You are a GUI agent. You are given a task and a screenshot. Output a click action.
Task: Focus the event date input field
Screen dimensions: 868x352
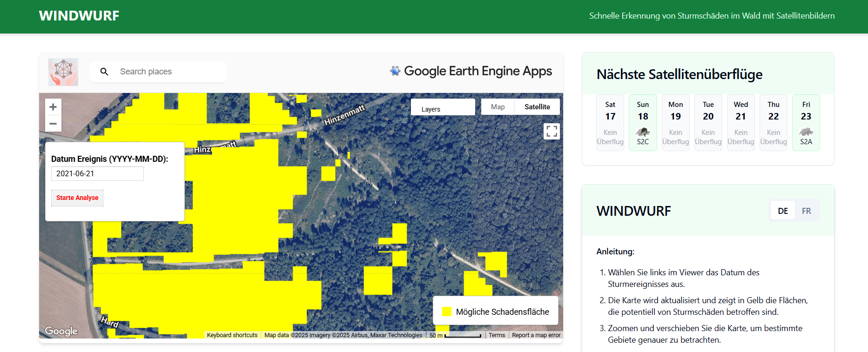point(97,173)
